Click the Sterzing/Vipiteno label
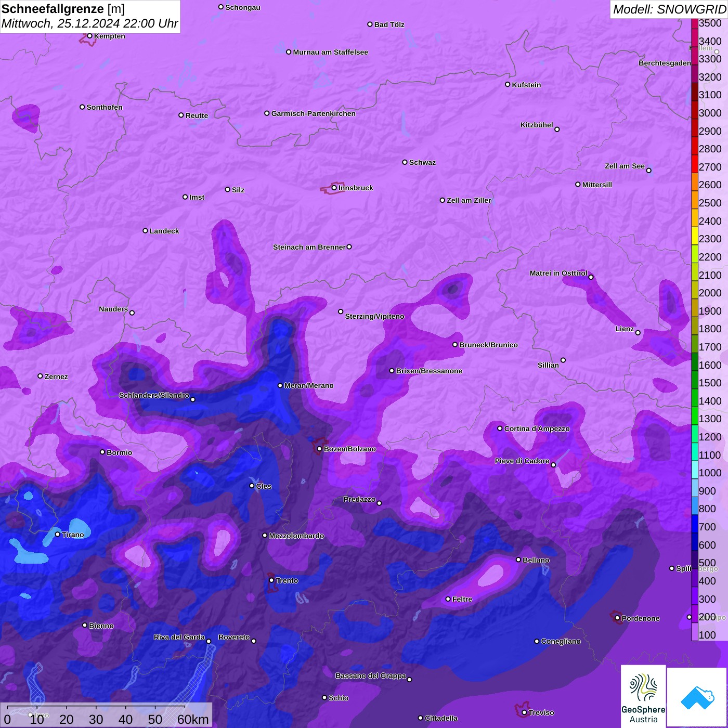 (374, 316)
